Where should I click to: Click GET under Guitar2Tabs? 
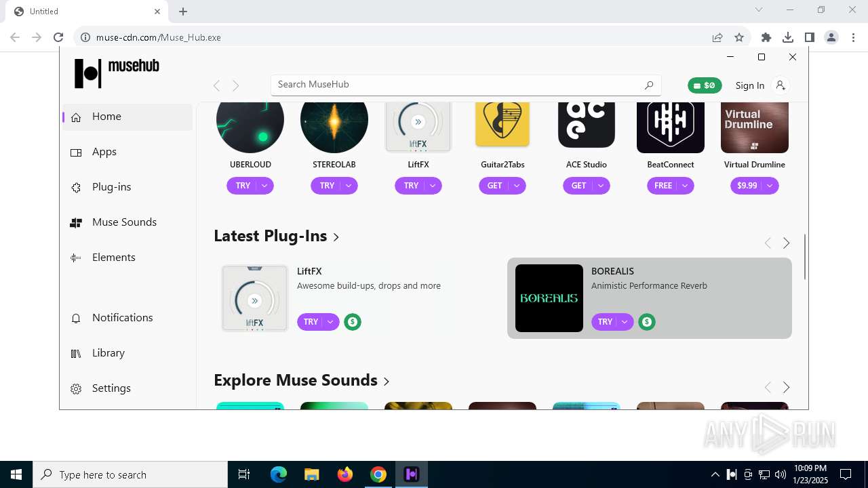[x=494, y=186]
